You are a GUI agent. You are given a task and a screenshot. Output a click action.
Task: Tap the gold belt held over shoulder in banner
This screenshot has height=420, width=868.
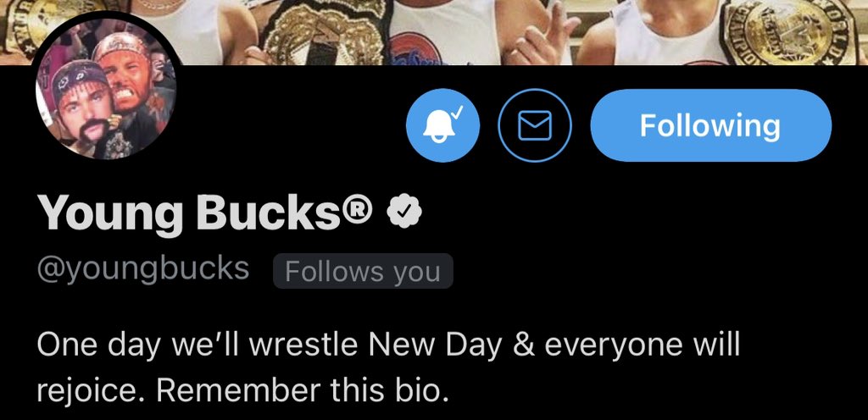(x=325, y=32)
